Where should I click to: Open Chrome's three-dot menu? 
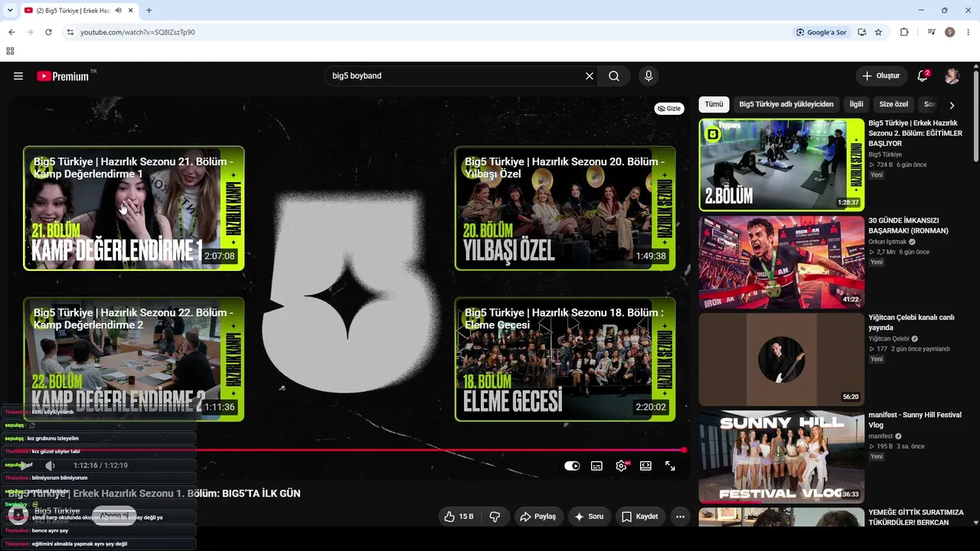969,32
